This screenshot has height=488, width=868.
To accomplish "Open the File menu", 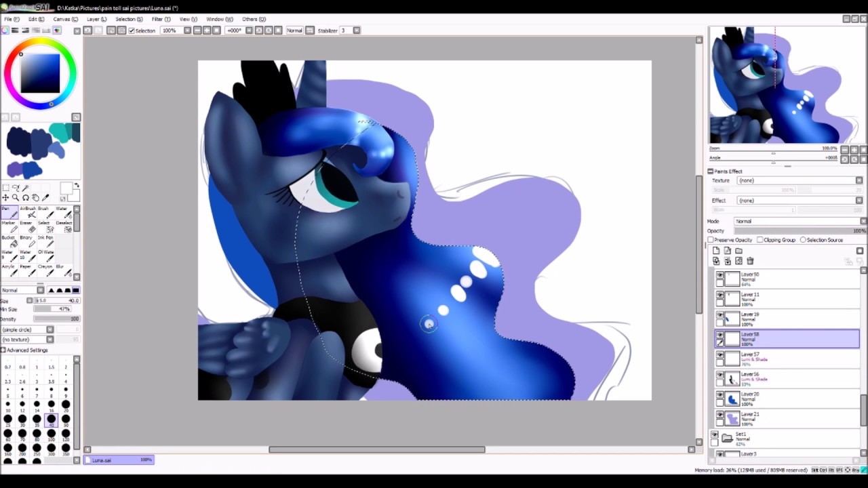I will coord(12,19).
